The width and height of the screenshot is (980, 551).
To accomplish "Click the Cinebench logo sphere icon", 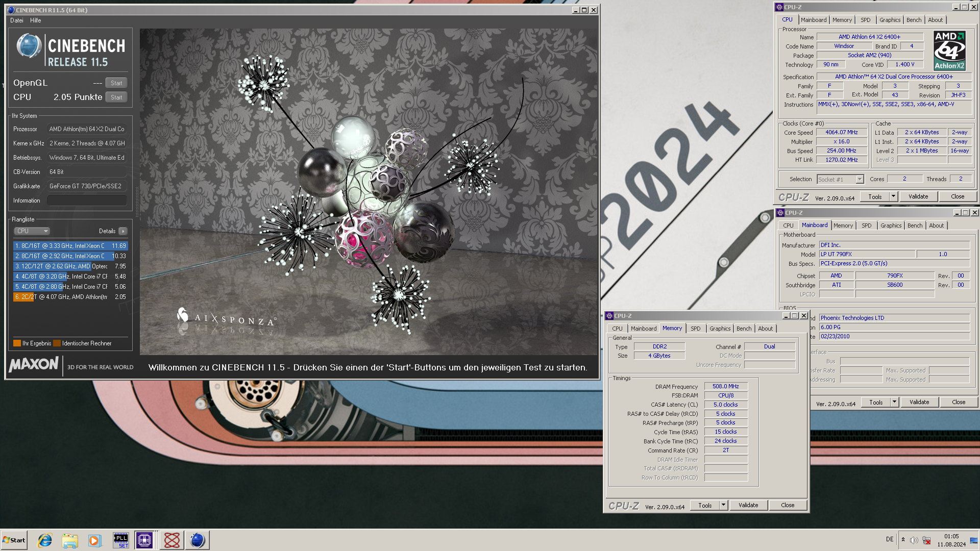I will [29, 45].
